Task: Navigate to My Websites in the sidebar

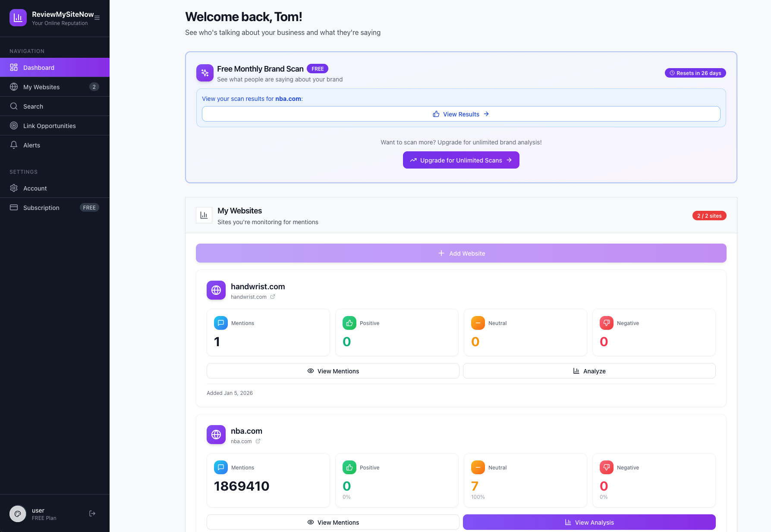Action: pyautogui.click(x=41, y=87)
